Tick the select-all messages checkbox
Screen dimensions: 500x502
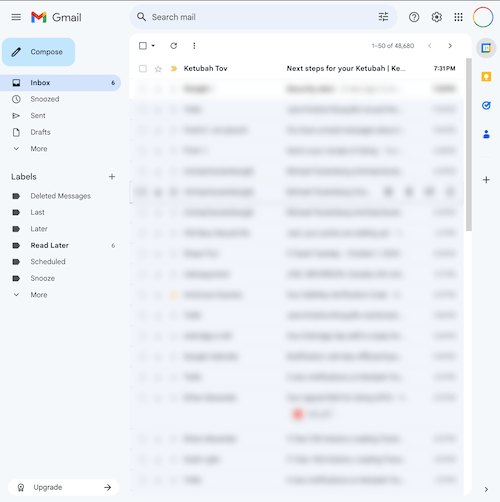(143, 46)
